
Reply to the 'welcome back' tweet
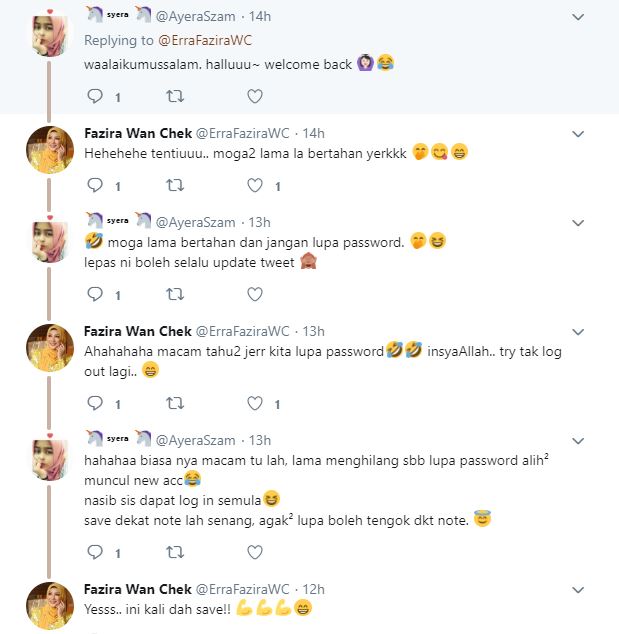coord(96,97)
